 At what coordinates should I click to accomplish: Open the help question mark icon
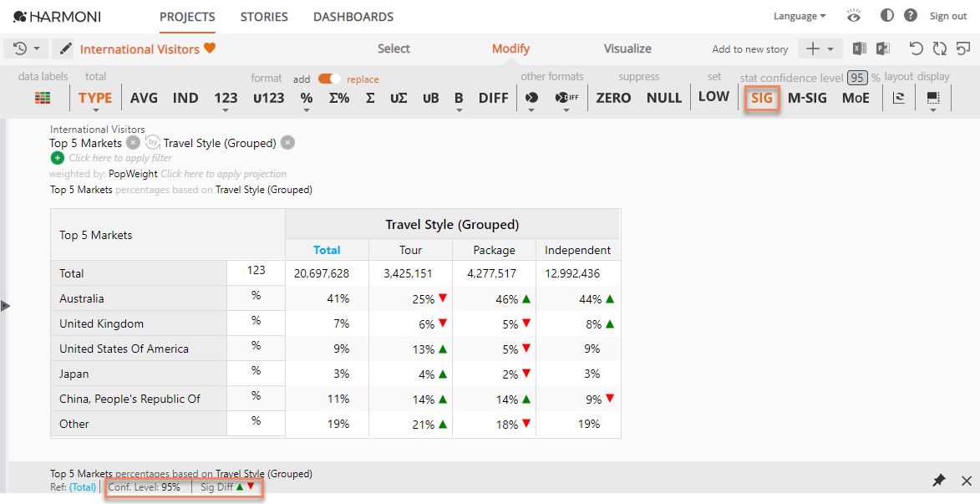[911, 16]
